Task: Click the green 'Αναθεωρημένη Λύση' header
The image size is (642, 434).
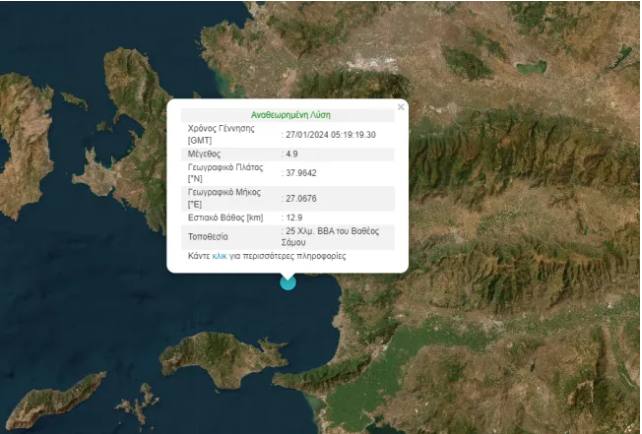Action: [291, 115]
